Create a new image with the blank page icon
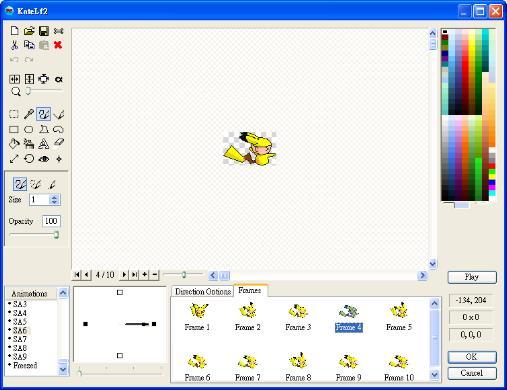 (14, 31)
